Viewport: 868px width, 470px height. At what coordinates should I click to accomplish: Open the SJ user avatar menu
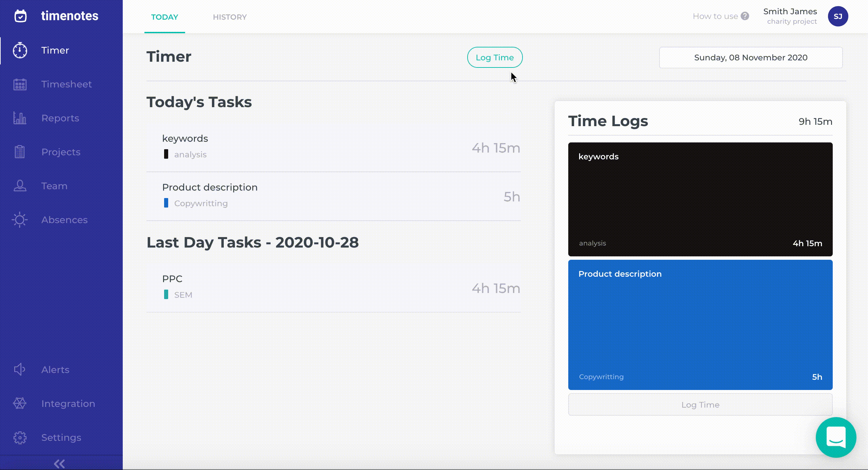click(x=838, y=16)
